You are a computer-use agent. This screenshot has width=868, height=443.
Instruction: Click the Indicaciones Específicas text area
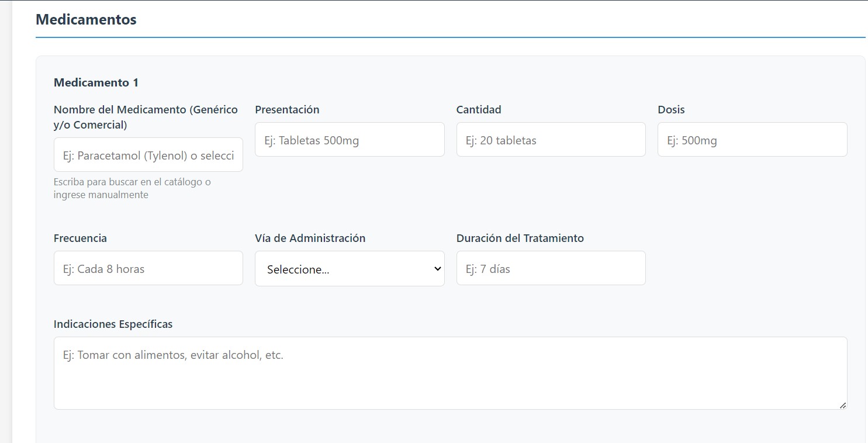450,372
